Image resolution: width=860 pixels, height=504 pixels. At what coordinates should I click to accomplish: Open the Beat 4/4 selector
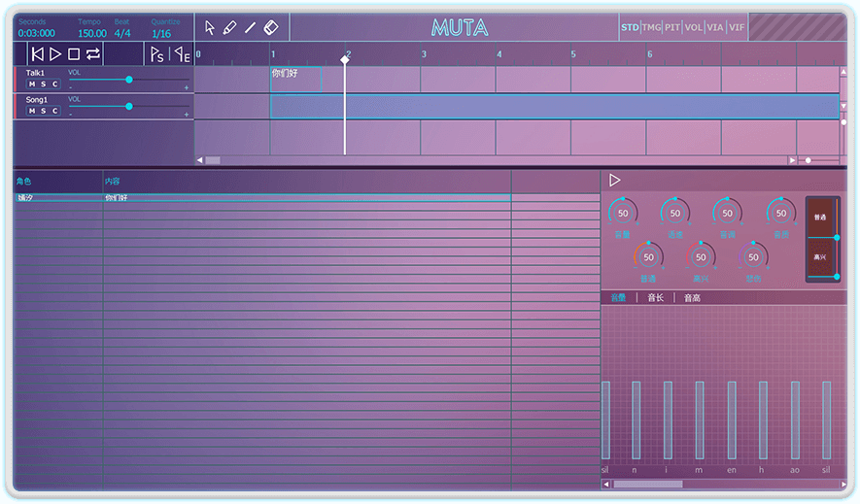click(x=122, y=33)
